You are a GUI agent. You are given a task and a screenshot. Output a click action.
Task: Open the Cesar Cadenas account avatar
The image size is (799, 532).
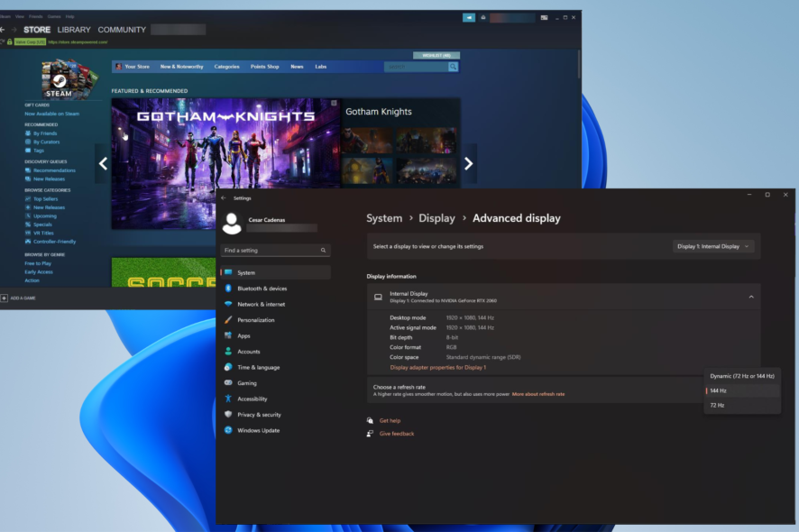[232, 224]
